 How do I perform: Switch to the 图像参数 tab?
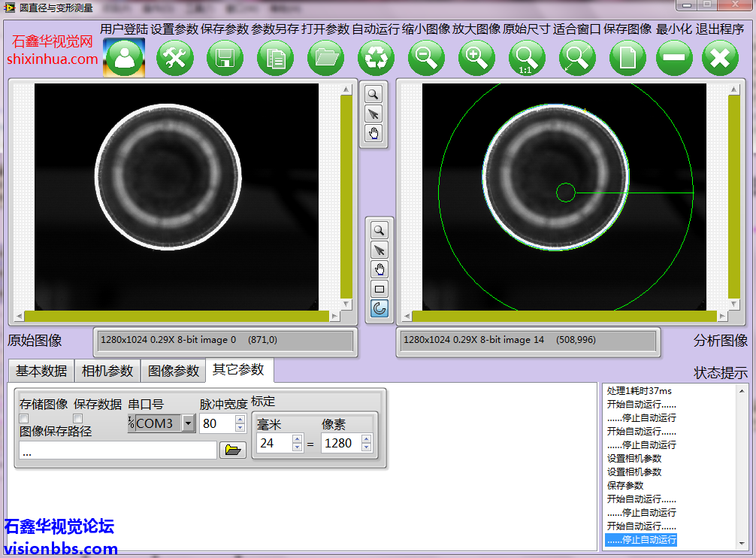pos(173,371)
